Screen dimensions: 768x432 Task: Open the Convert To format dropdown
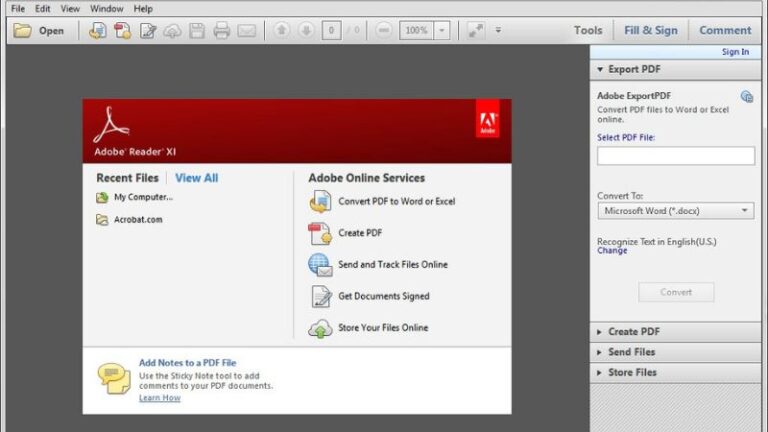coord(675,211)
